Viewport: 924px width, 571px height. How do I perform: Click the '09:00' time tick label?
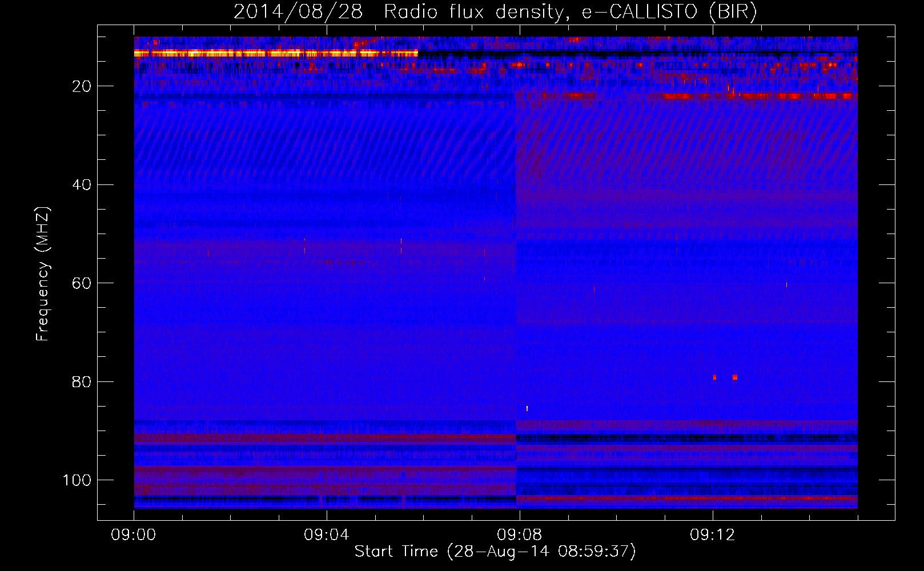pos(134,535)
